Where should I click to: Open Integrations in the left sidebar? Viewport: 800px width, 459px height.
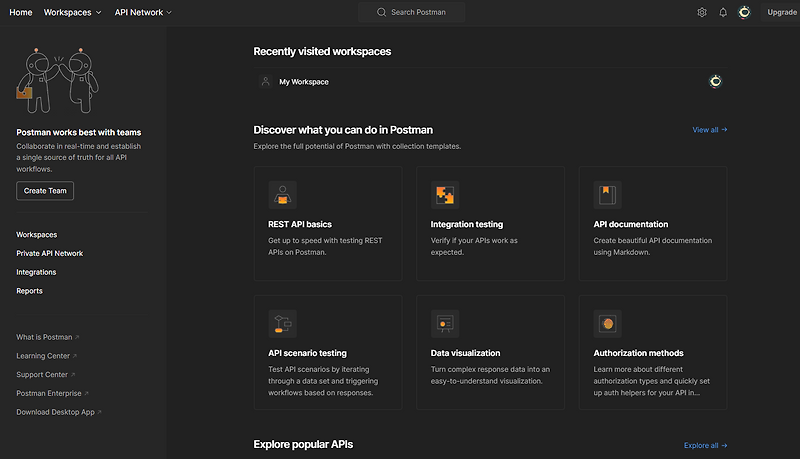tap(36, 272)
